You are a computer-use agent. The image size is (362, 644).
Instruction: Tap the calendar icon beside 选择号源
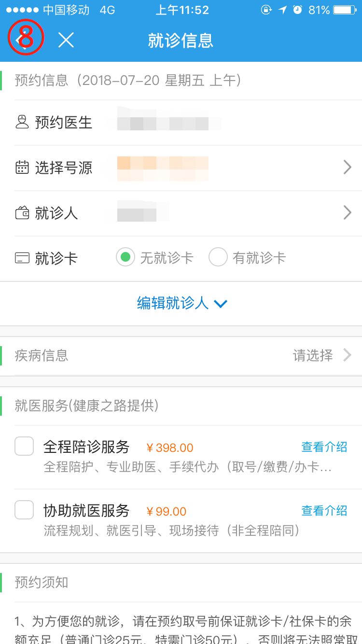click(x=22, y=168)
